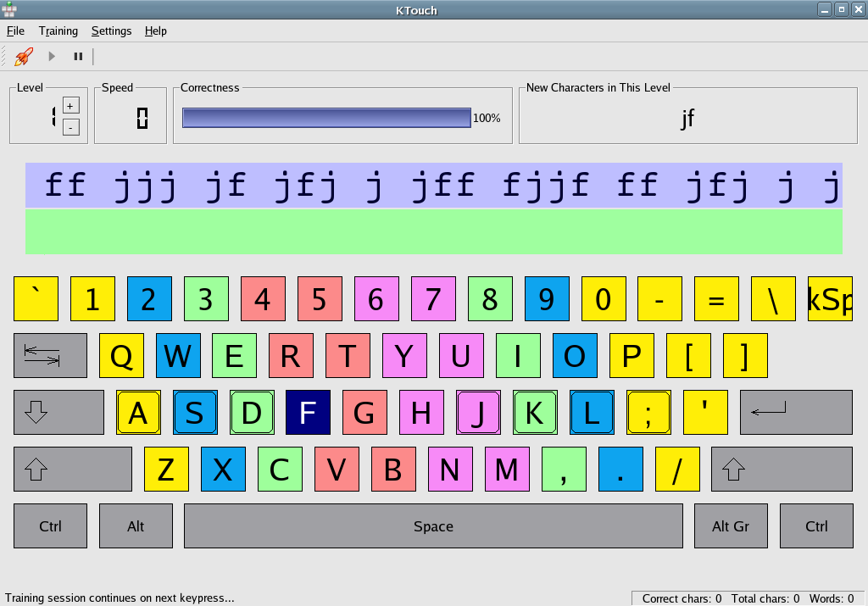The image size is (868, 606).
Task: Click the E key
Action: (234, 355)
